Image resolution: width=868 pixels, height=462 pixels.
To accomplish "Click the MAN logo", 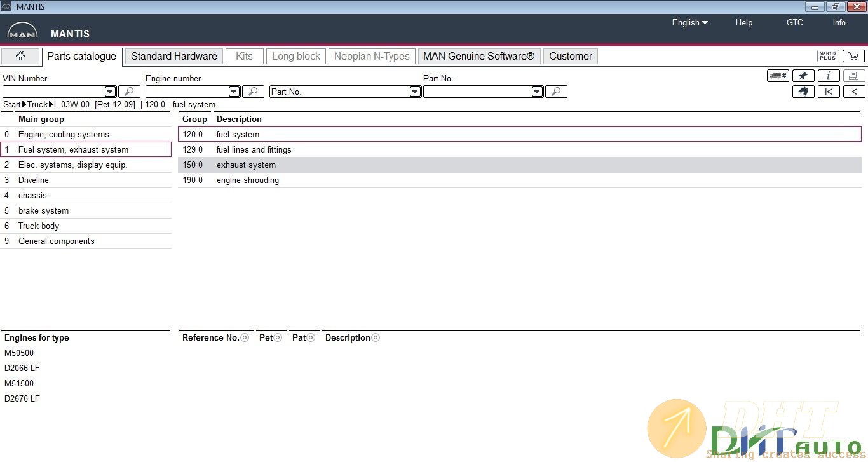I will (x=22, y=31).
